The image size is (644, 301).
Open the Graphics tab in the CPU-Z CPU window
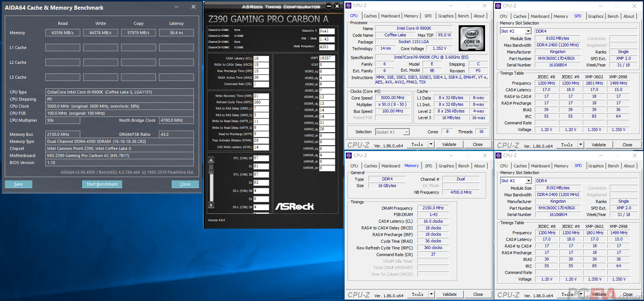pos(446,16)
